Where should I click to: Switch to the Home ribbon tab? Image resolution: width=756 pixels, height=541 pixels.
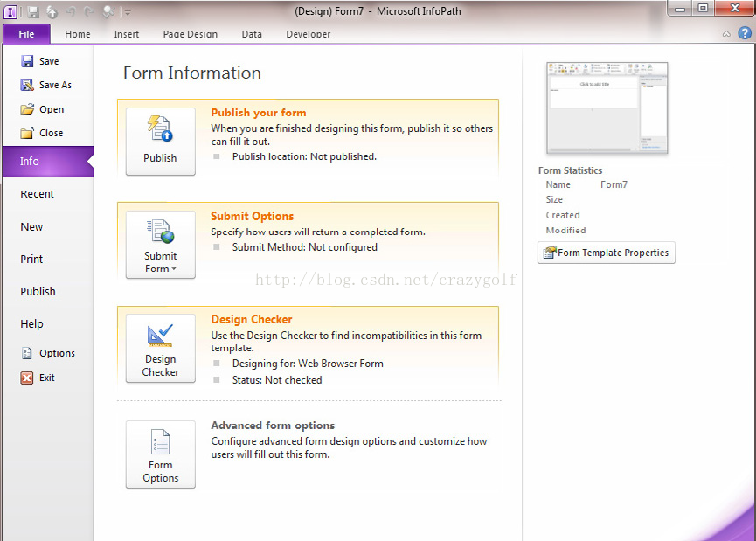[78, 34]
